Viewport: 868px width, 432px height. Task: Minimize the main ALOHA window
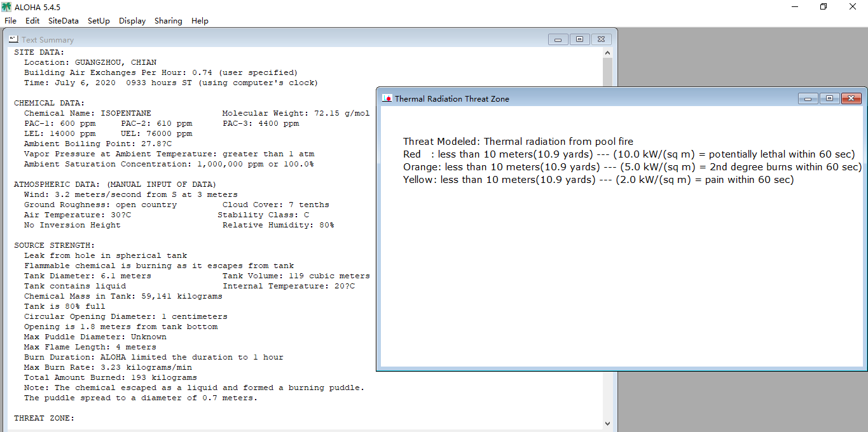pyautogui.click(x=795, y=7)
